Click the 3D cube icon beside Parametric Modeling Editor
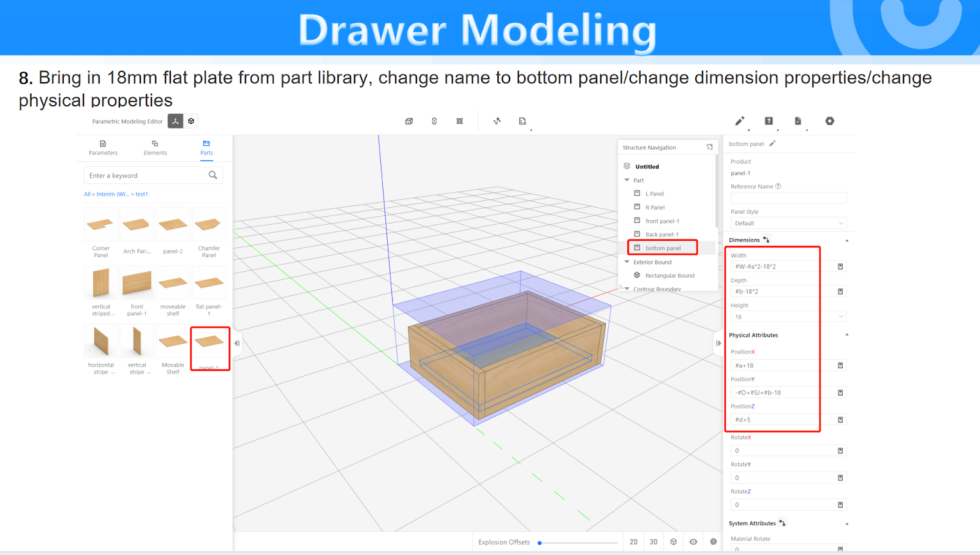The width and height of the screenshot is (980, 555). click(x=191, y=121)
